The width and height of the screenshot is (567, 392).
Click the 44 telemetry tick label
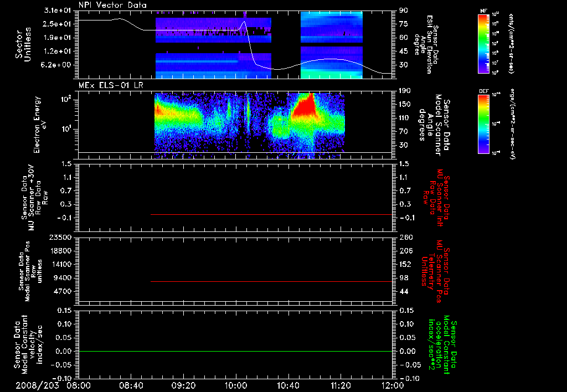pos(404,291)
